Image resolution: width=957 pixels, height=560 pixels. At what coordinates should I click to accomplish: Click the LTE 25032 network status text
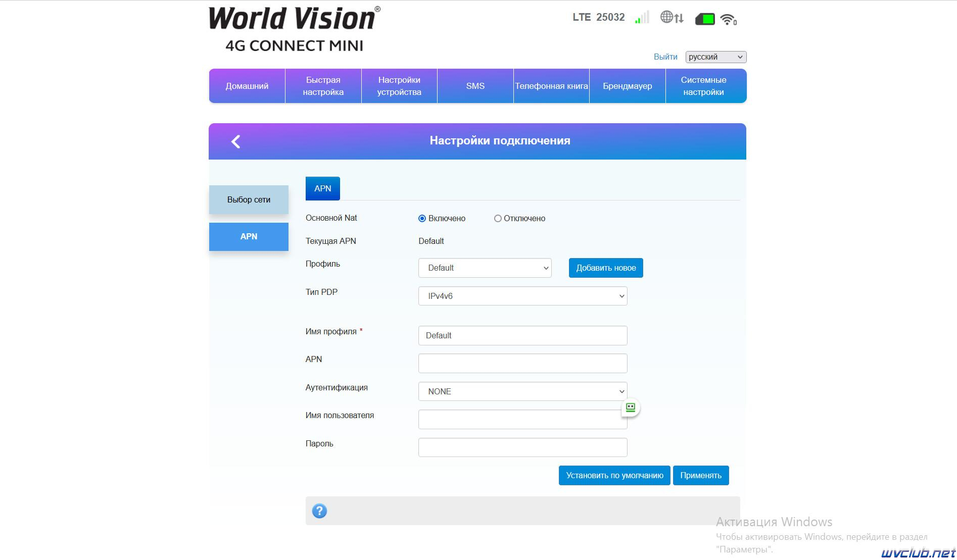(x=598, y=18)
